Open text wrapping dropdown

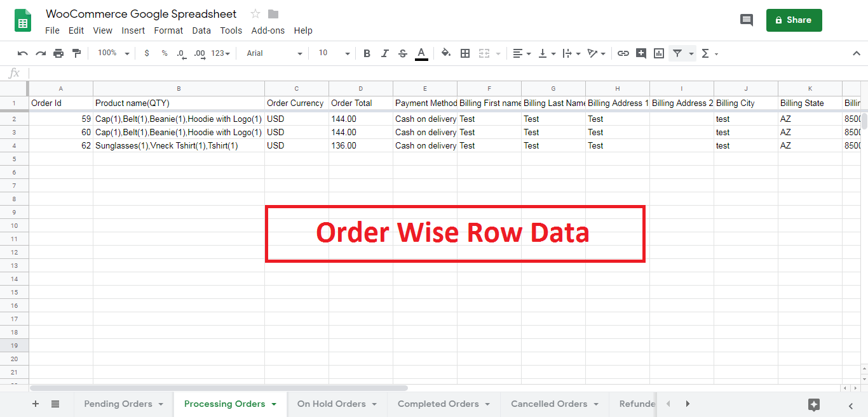coord(572,53)
